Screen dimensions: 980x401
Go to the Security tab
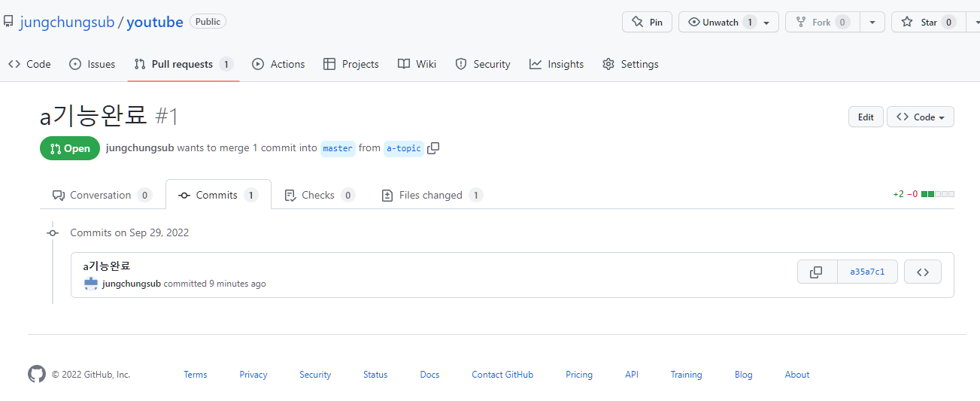pyautogui.click(x=483, y=64)
